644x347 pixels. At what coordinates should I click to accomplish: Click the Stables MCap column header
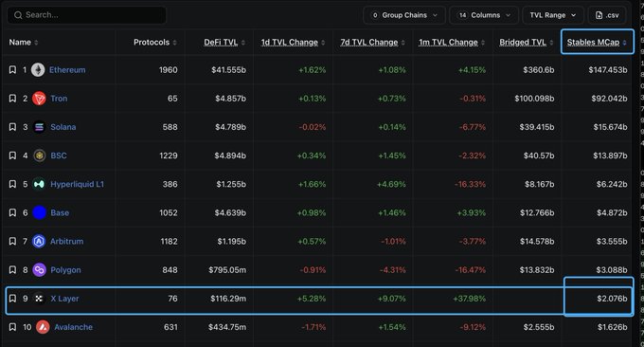[x=593, y=43]
